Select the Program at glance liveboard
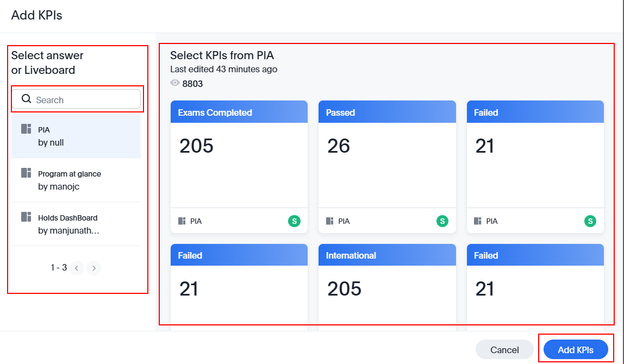This screenshot has height=364, width=624. pyautogui.click(x=76, y=180)
